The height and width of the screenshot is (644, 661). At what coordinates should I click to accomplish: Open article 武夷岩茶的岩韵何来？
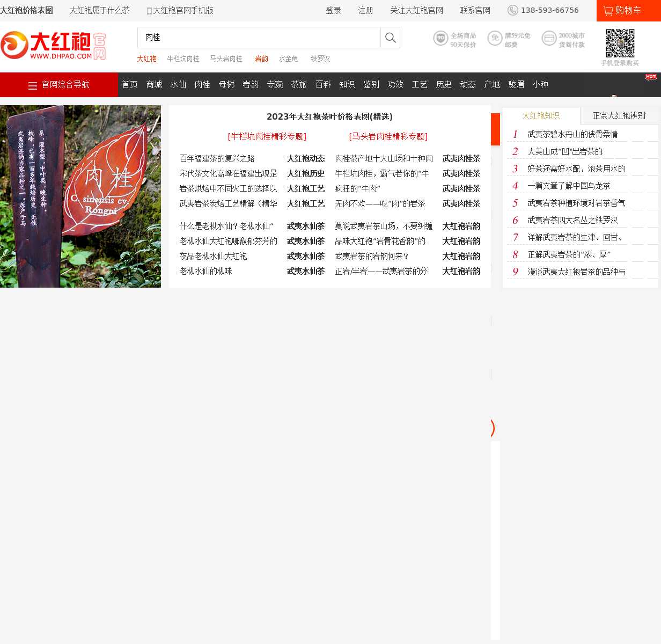tap(372, 257)
